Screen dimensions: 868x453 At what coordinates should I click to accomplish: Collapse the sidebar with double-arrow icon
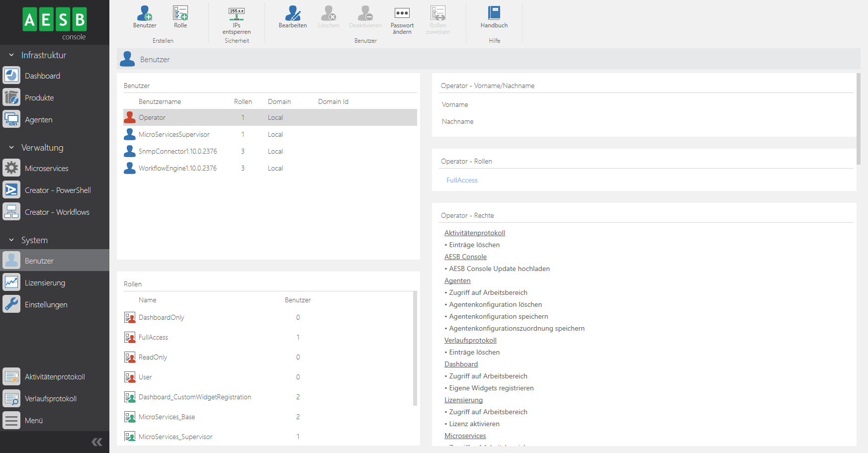(x=97, y=442)
